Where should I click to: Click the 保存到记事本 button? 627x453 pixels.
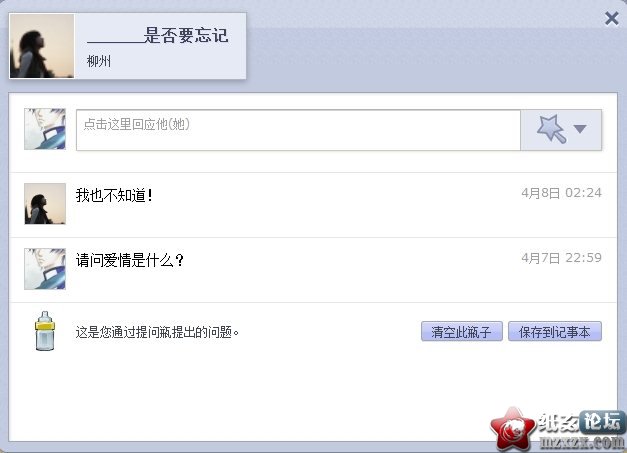[x=555, y=331]
